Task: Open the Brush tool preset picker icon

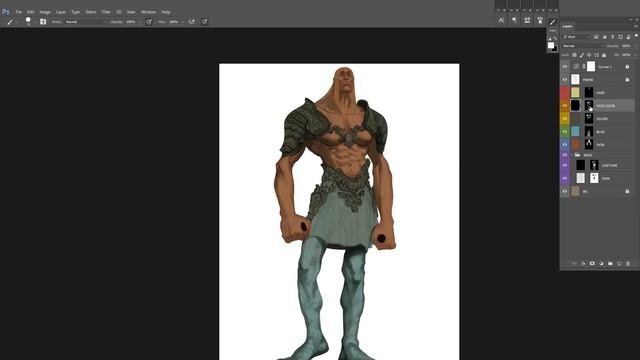Action: (11, 22)
